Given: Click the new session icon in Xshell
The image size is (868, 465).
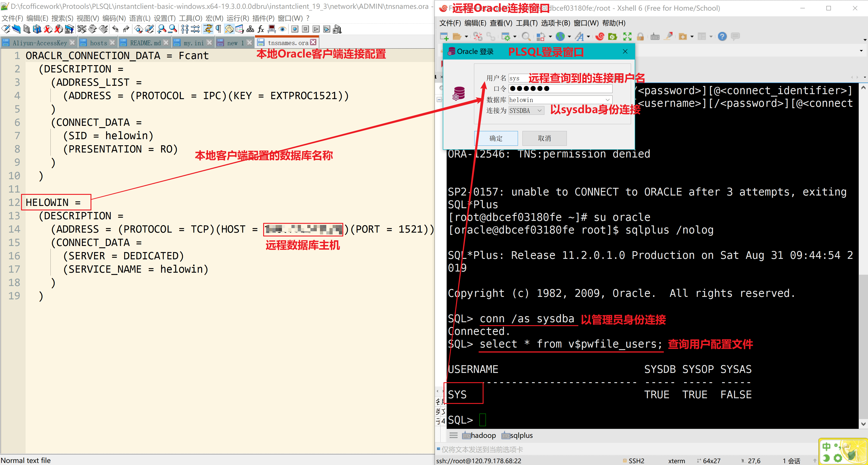Looking at the screenshot, I should point(444,36).
